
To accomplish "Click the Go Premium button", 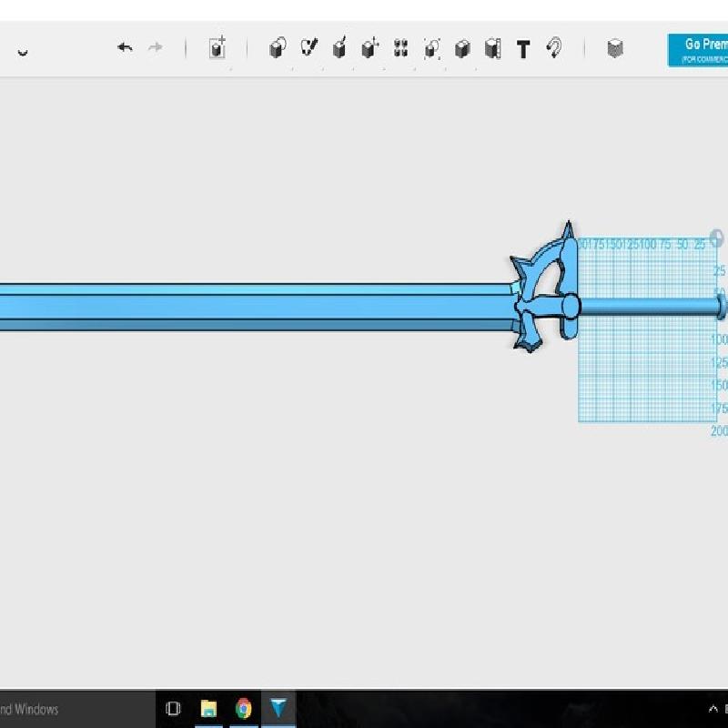I will [x=699, y=49].
